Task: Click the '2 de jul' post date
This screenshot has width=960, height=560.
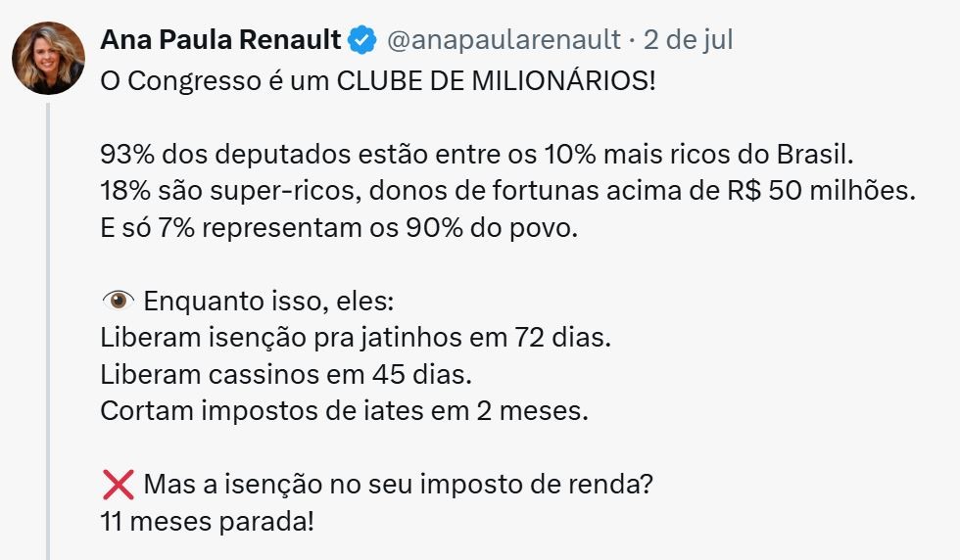Action: coord(688,40)
